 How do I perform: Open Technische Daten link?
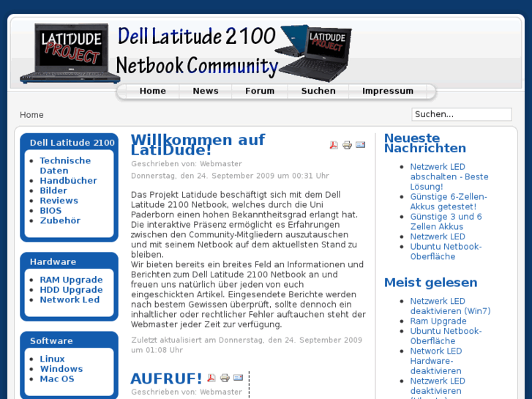(65, 165)
